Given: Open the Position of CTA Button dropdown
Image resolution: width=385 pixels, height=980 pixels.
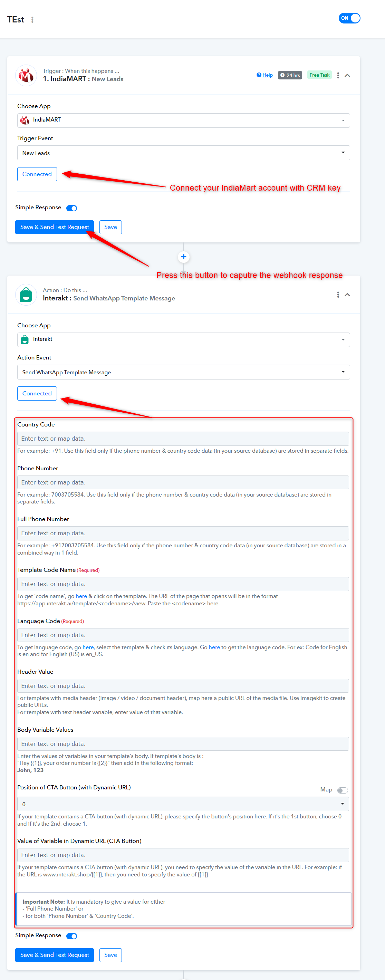Looking at the screenshot, I should (183, 804).
